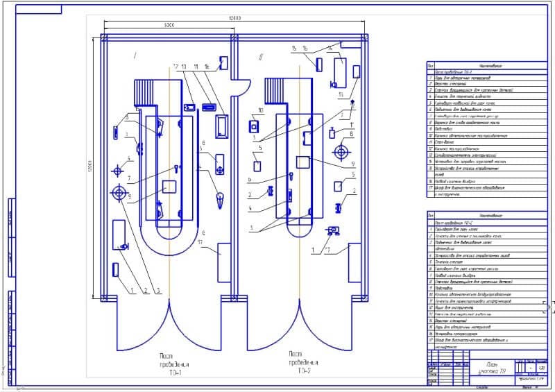This screenshot has width=555, height=392.
Task: Click the 12000 horizontal dimension label
Action: pos(234,16)
